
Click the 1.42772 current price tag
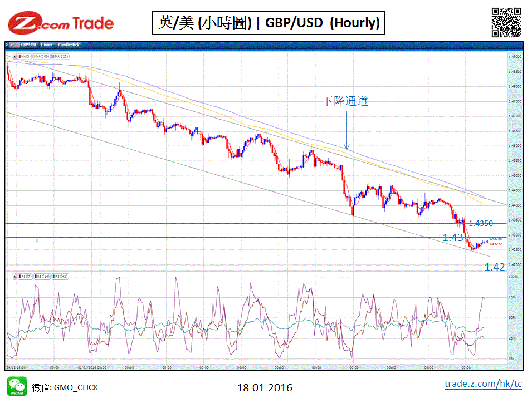495,244
